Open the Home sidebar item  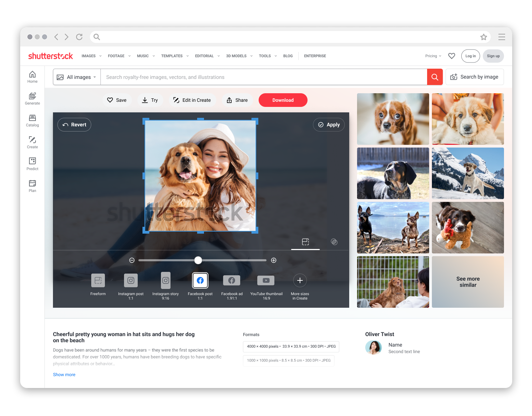(32, 77)
